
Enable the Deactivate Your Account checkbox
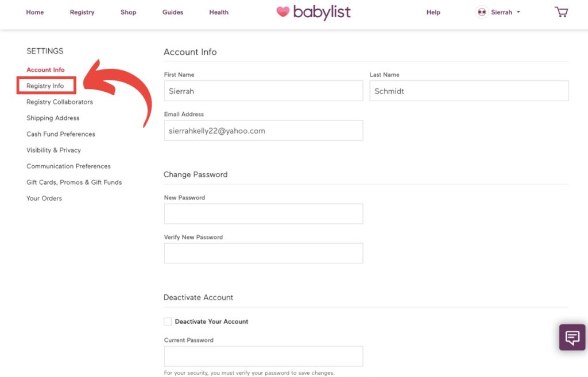click(167, 321)
